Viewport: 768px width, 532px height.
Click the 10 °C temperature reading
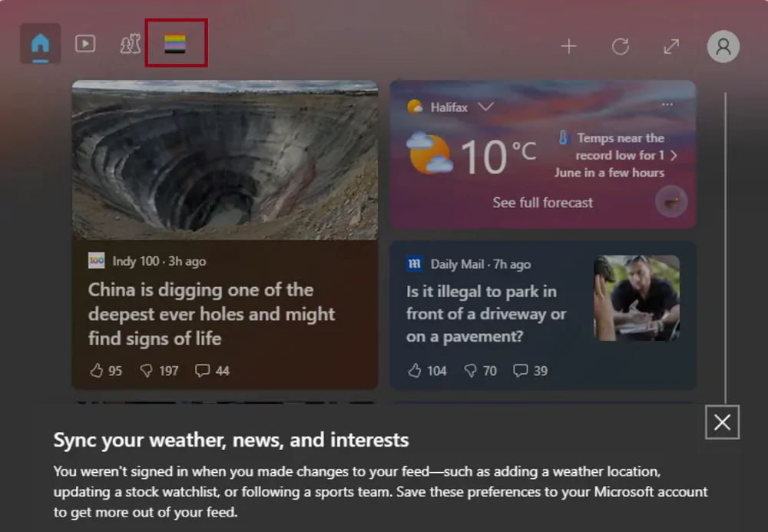click(498, 156)
